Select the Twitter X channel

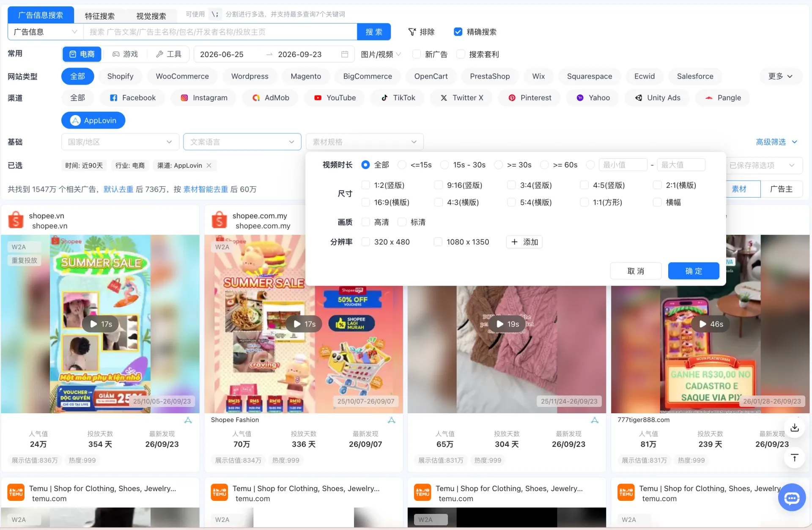pos(461,98)
